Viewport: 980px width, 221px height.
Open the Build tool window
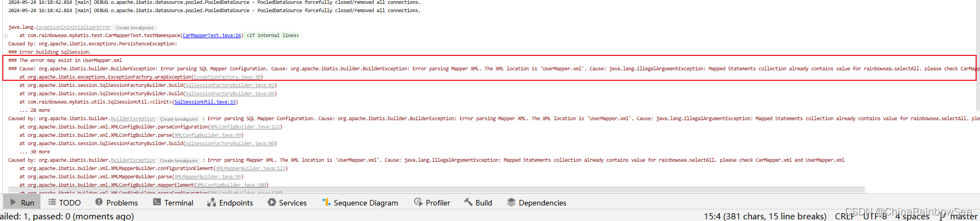[478, 203]
